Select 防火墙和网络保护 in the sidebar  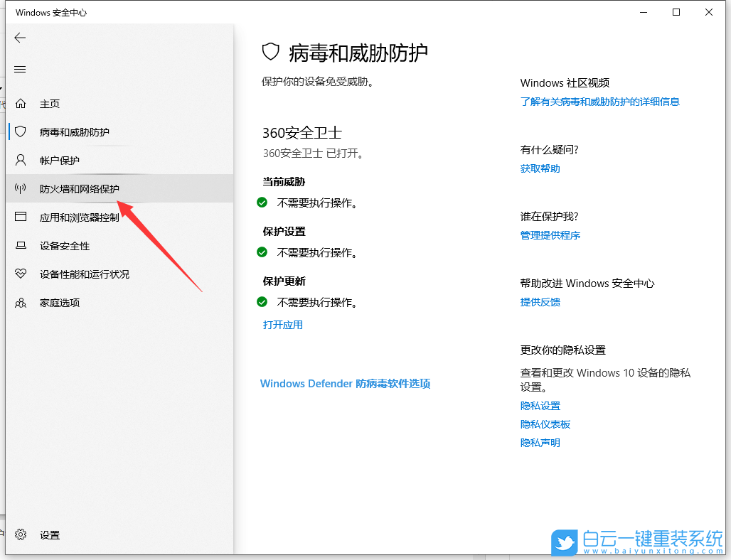click(x=68, y=188)
